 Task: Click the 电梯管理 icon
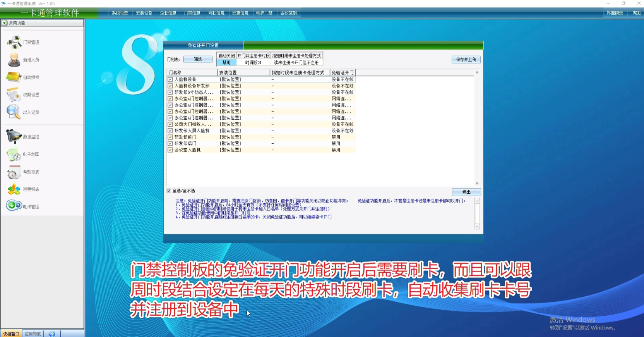[14, 206]
